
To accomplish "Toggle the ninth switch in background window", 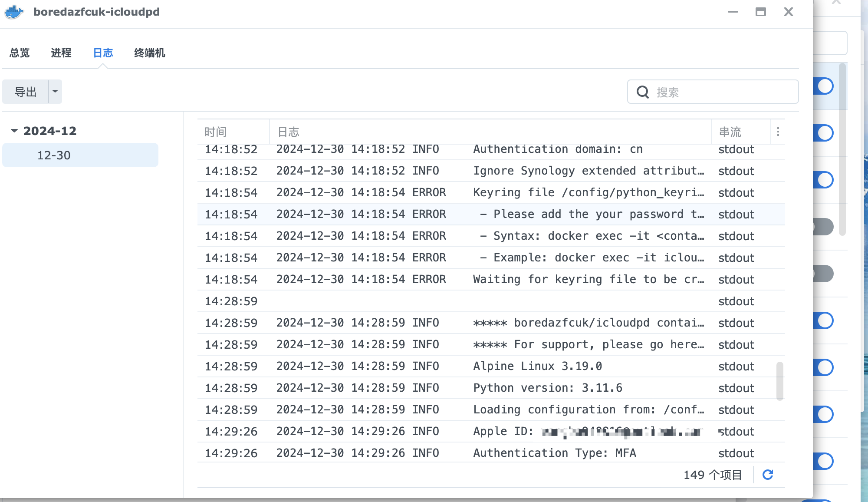I will click(x=823, y=461).
